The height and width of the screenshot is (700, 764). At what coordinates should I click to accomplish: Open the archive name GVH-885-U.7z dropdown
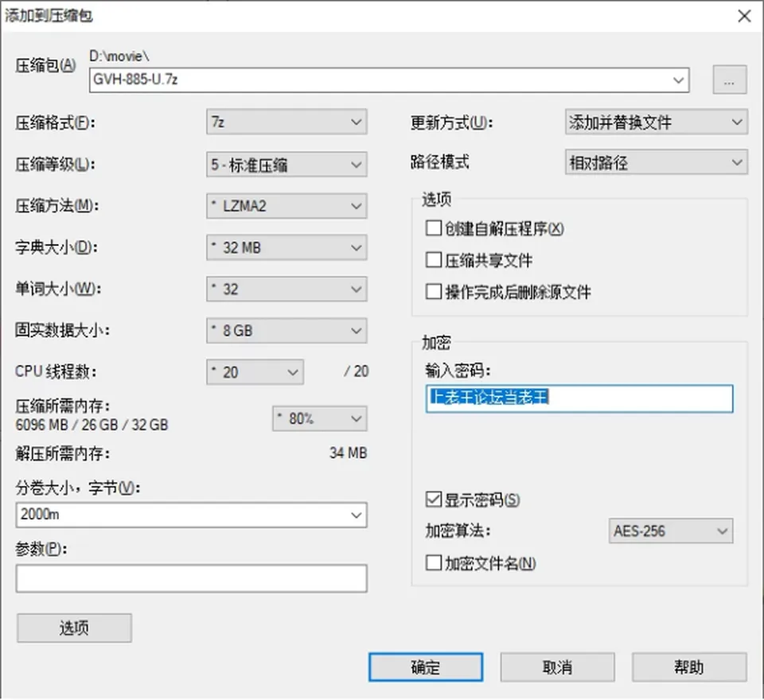coord(678,80)
